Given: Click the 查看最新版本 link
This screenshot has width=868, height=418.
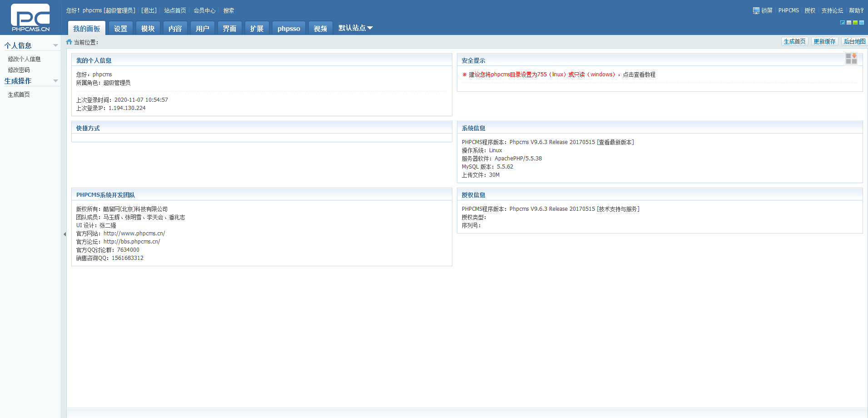Looking at the screenshot, I should [x=615, y=142].
